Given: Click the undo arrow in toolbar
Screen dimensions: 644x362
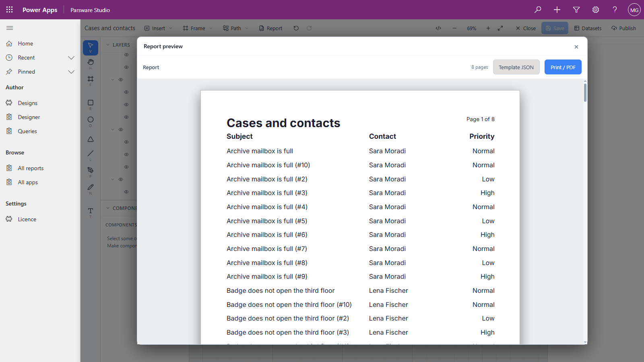Looking at the screenshot, I should [x=296, y=28].
